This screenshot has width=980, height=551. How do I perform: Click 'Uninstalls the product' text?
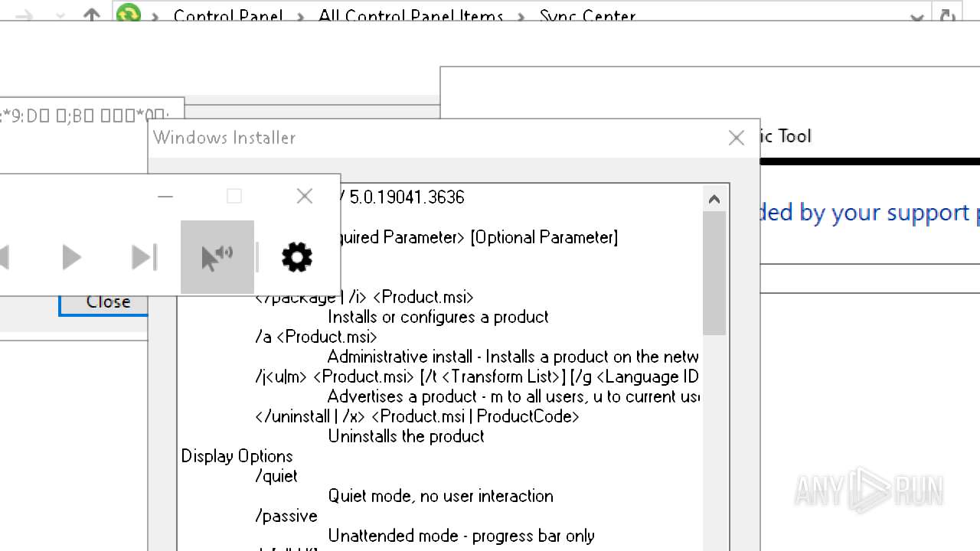coord(407,436)
